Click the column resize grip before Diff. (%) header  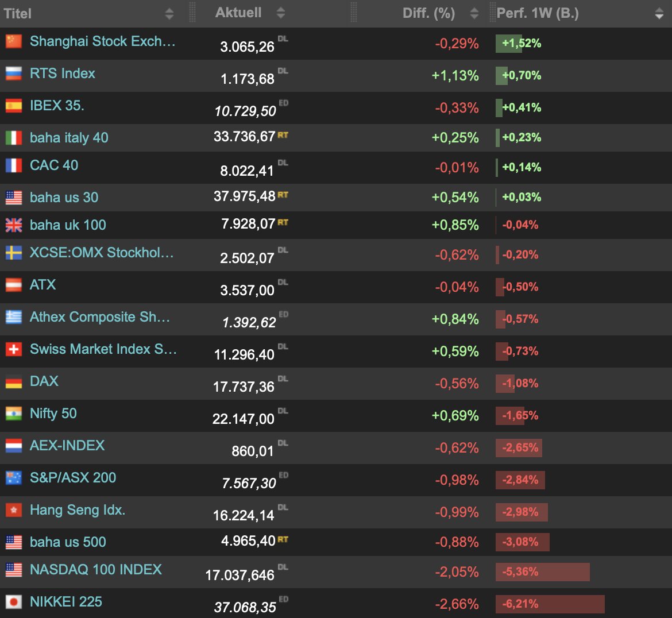point(354,12)
